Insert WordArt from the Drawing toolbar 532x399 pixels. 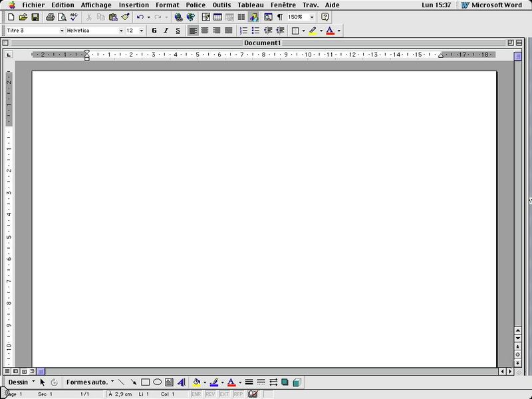181,382
